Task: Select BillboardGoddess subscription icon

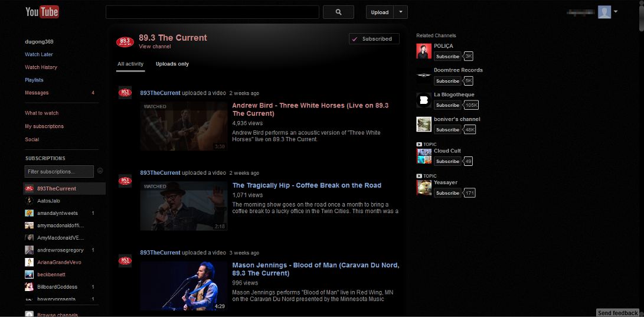Action: coord(29,287)
